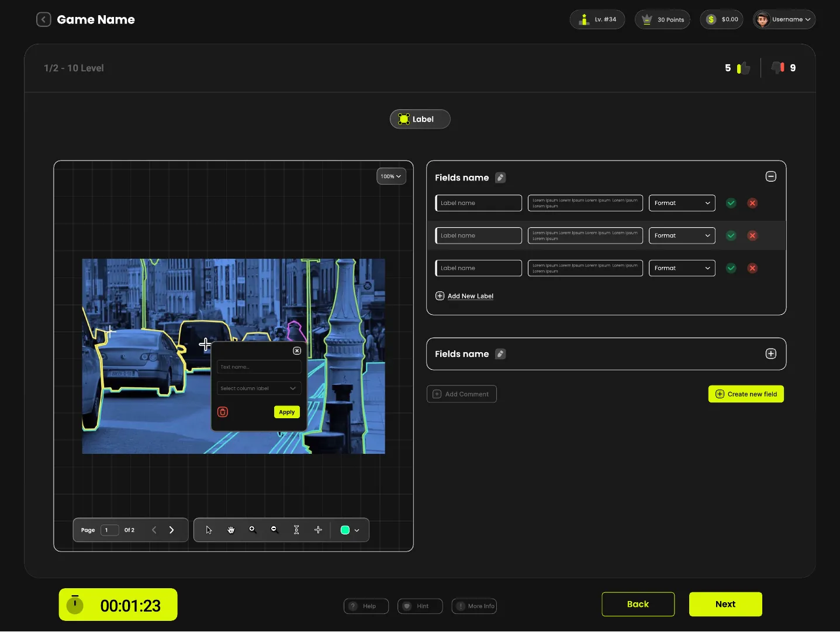The image size is (840, 632).
Task: Click the red thumbs-down icon
Action: 778,67
